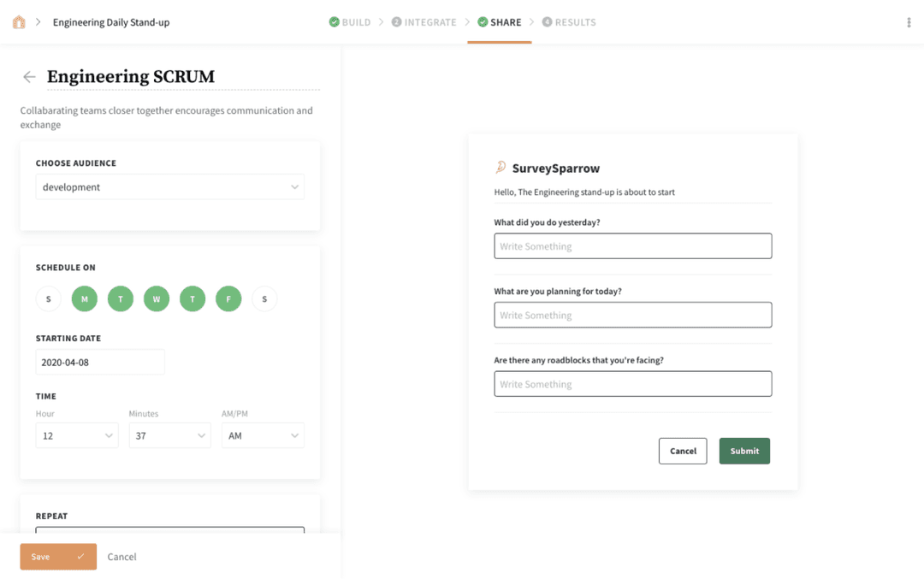
Task: Expand the Hour dropdown showing 12
Action: (x=77, y=435)
